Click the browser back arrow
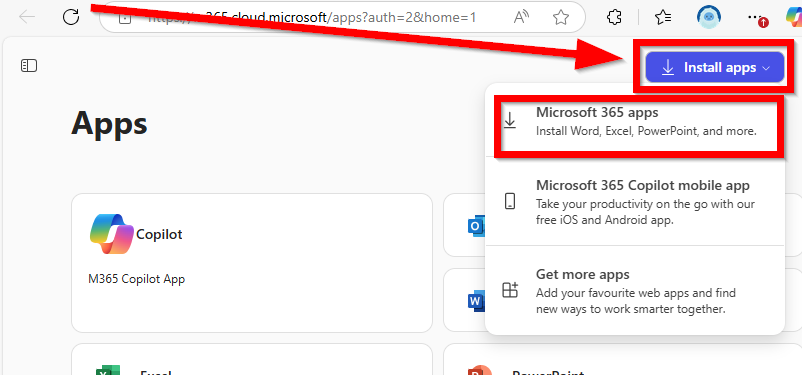The image size is (802, 375). (x=27, y=17)
